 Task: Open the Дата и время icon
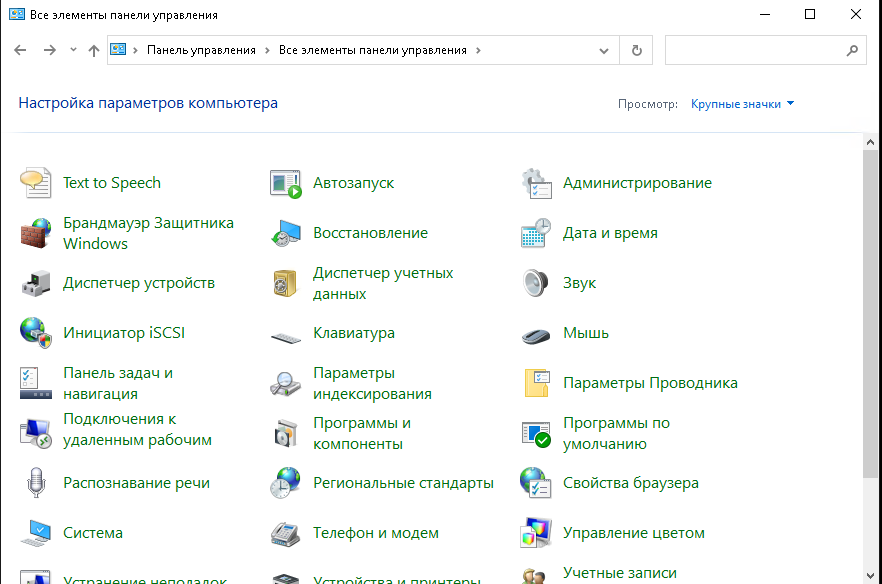[x=536, y=233]
